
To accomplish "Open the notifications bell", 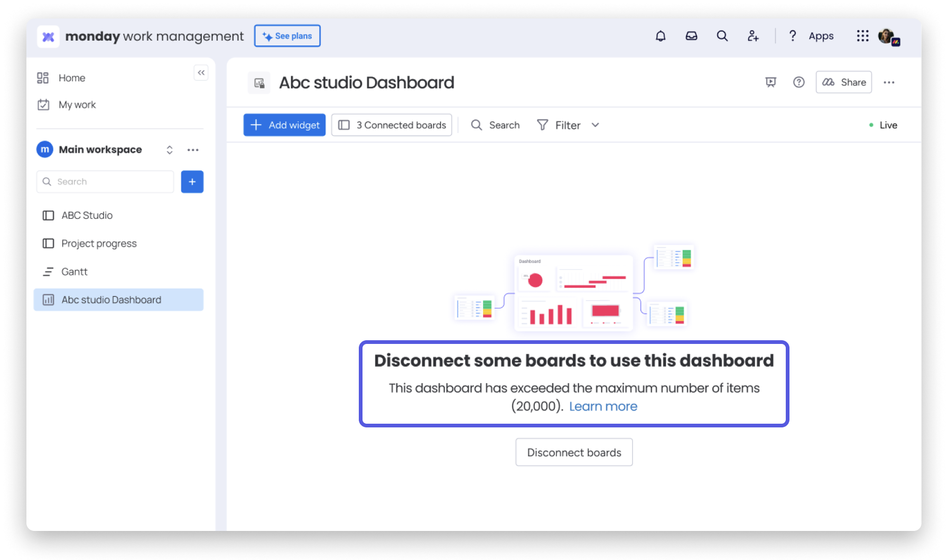I will 661,36.
